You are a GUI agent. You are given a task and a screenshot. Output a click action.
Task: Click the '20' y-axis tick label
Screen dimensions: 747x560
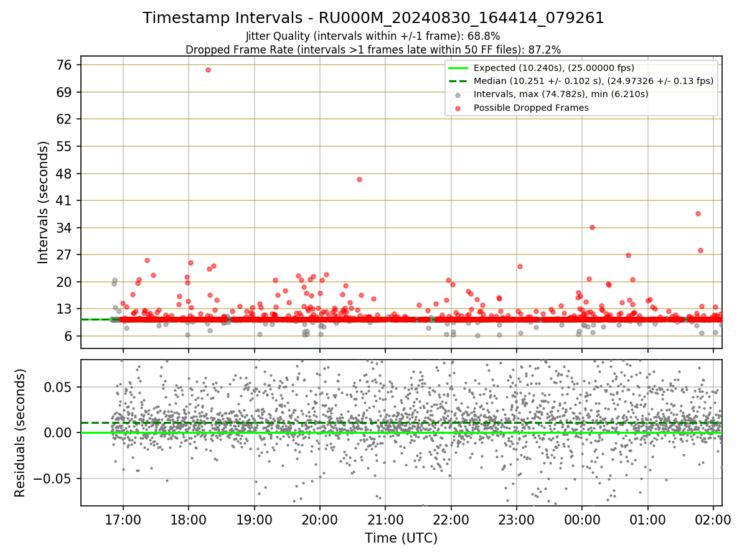(65, 282)
